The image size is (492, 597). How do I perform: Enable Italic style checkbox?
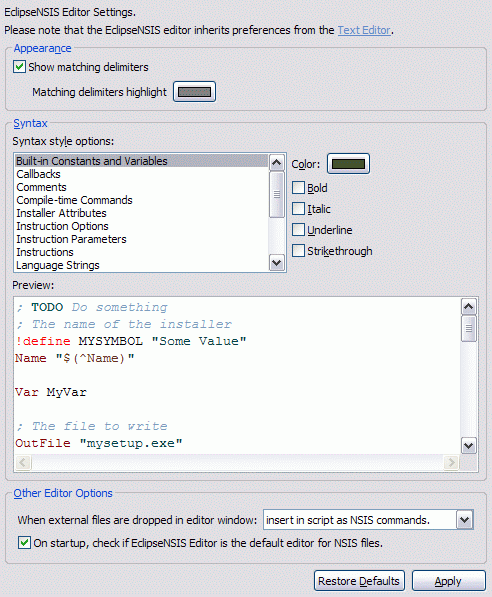click(x=299, y=209)
